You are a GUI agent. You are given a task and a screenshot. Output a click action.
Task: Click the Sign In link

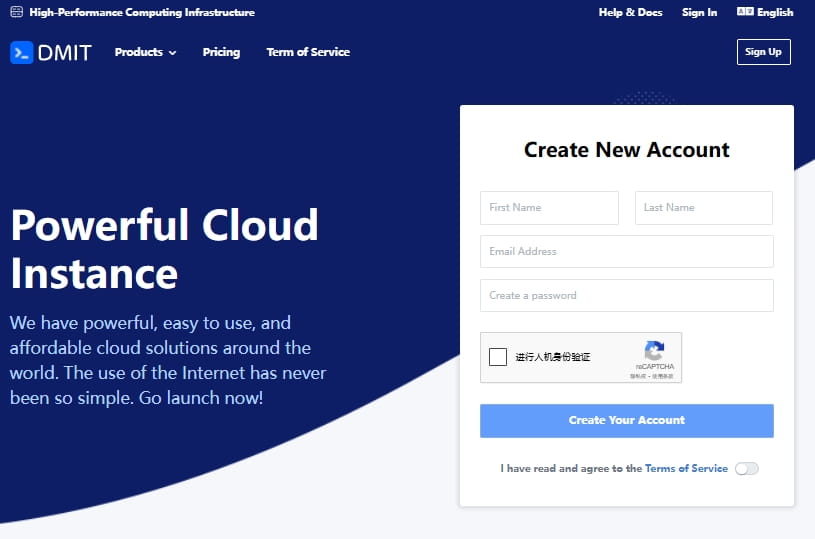point(699,13)
